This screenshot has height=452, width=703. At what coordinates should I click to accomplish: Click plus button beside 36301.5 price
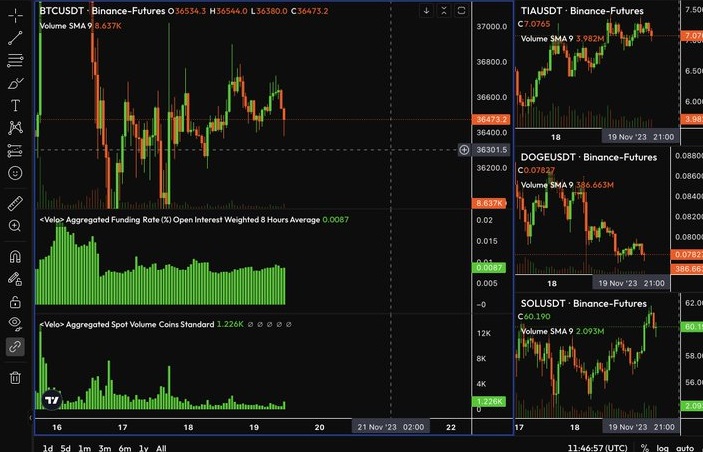tap(464, 150)
